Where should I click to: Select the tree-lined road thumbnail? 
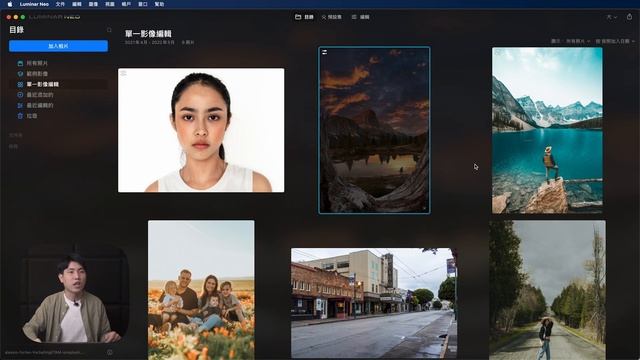(547, 290)
